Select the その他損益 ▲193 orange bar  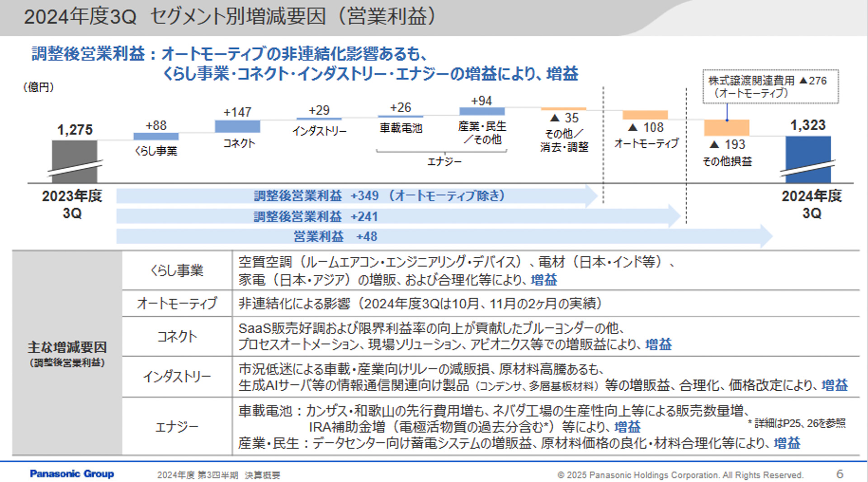(x=727, y=128)
